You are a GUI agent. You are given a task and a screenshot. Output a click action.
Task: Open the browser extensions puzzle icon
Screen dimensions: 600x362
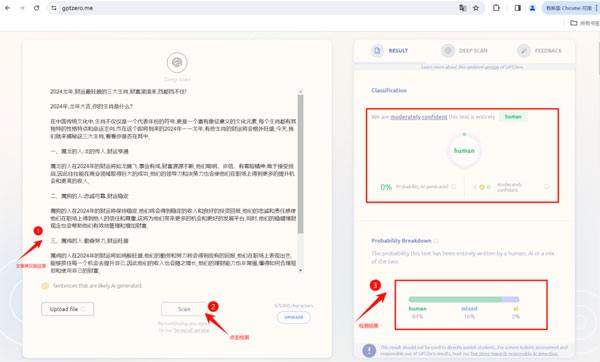[x=496, y=8]
